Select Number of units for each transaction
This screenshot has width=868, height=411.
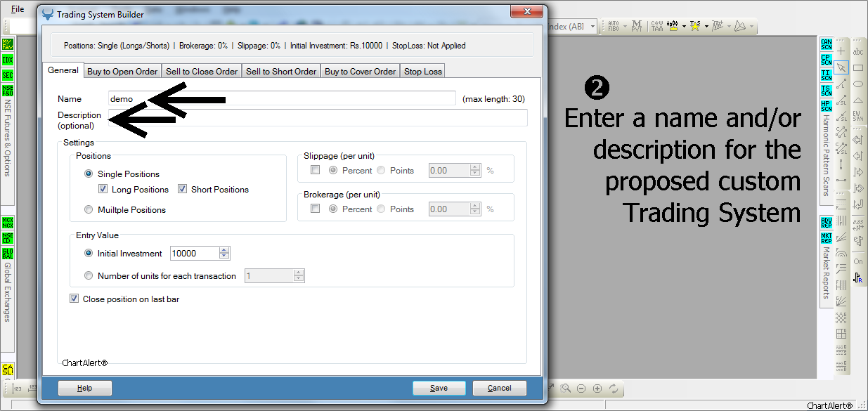pos(89,275)
